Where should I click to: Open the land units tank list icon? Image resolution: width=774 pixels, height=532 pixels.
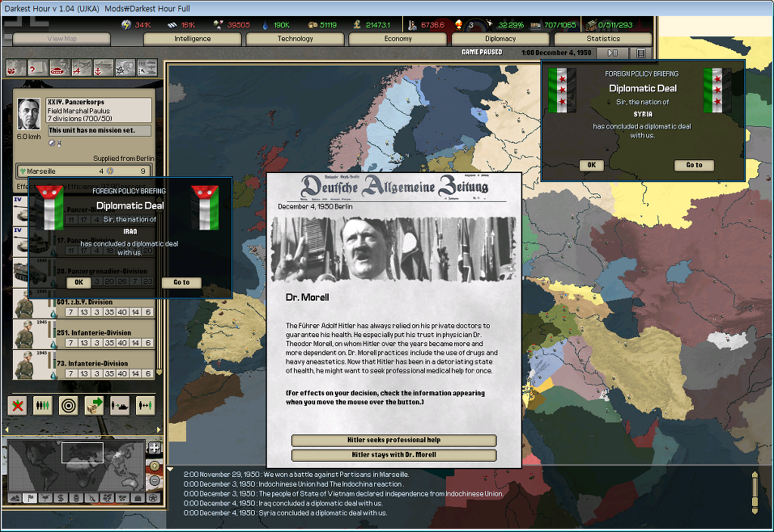[60, 67]
